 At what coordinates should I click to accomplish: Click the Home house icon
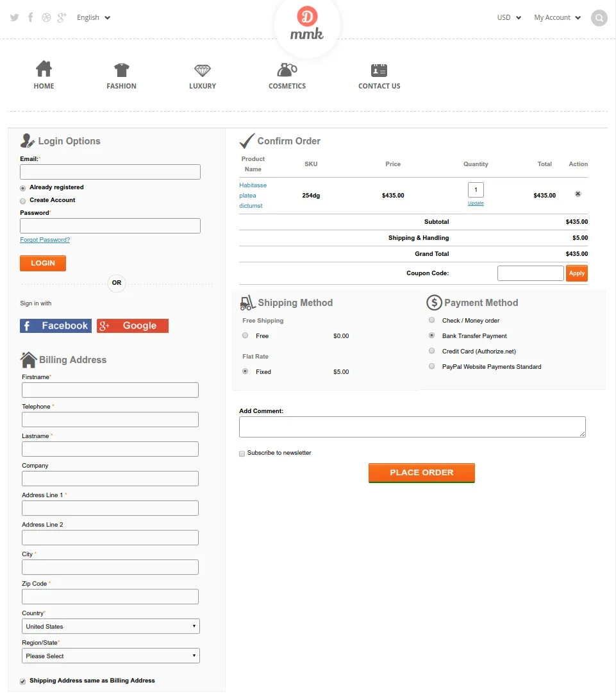coord(44,69)
